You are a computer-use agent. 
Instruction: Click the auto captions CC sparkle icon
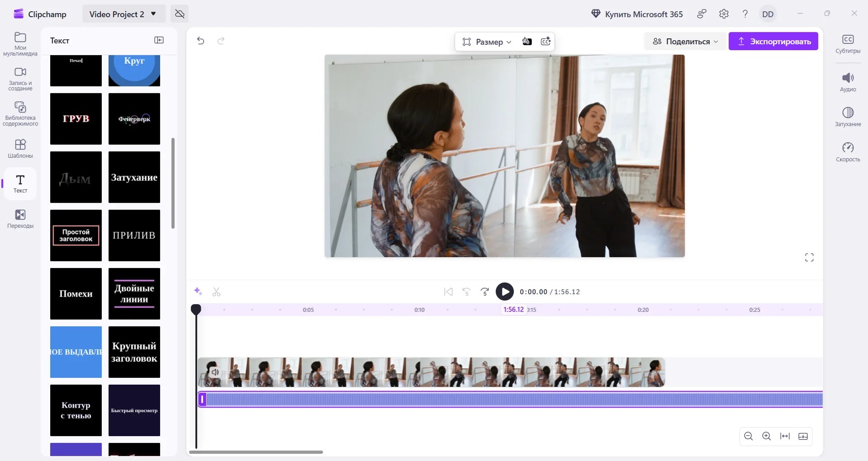(545, 42)
